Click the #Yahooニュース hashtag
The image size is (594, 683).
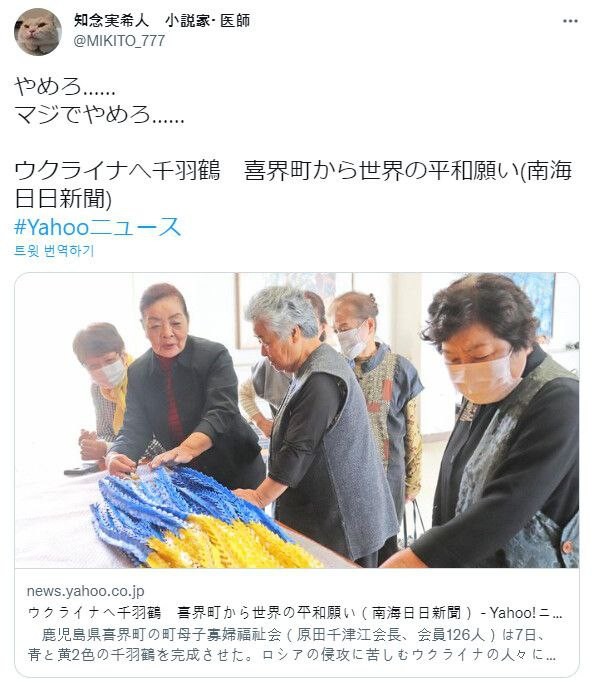click(98, 227)
